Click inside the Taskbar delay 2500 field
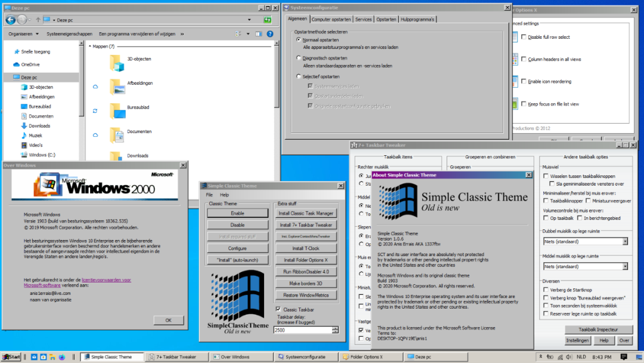The height and width of the screenshot is (363, 644). (304, 329)
